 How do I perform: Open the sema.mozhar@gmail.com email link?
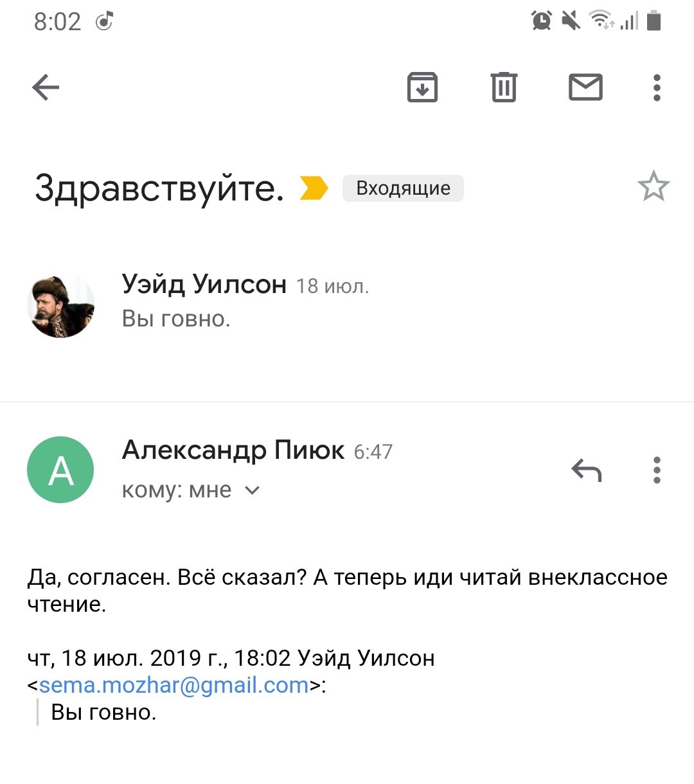(x=173, y=685)
